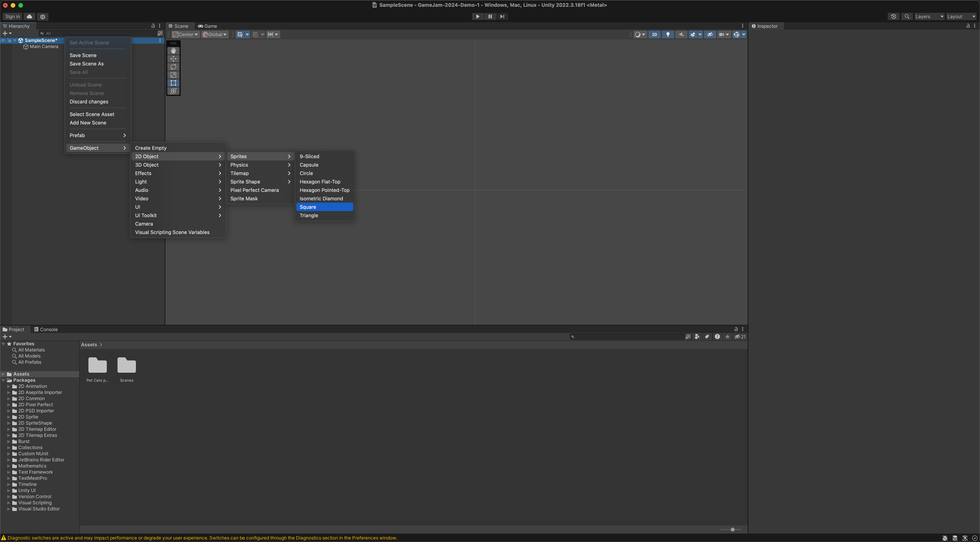Toggle hidden objects visibility in Scene

pyautogui.click(x=710, y=35)
